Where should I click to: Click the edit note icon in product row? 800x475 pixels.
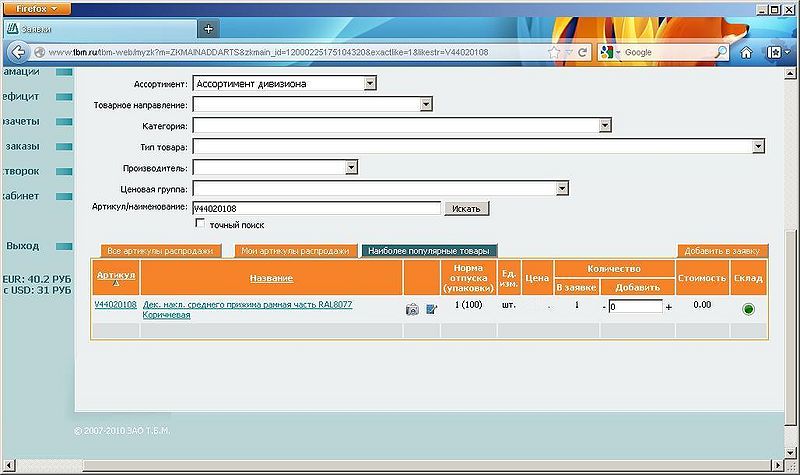(x=431, y=309)
